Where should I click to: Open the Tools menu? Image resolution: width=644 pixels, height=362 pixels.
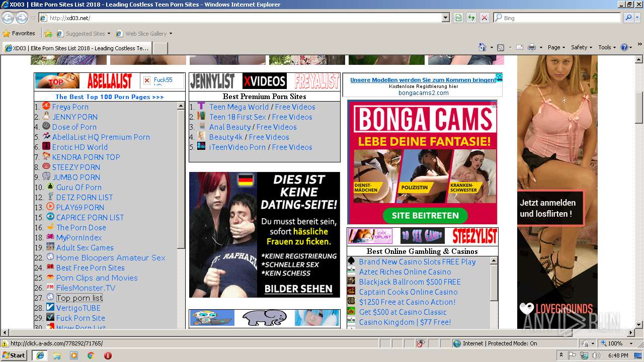pyautogui.click(x=607, y=47)
